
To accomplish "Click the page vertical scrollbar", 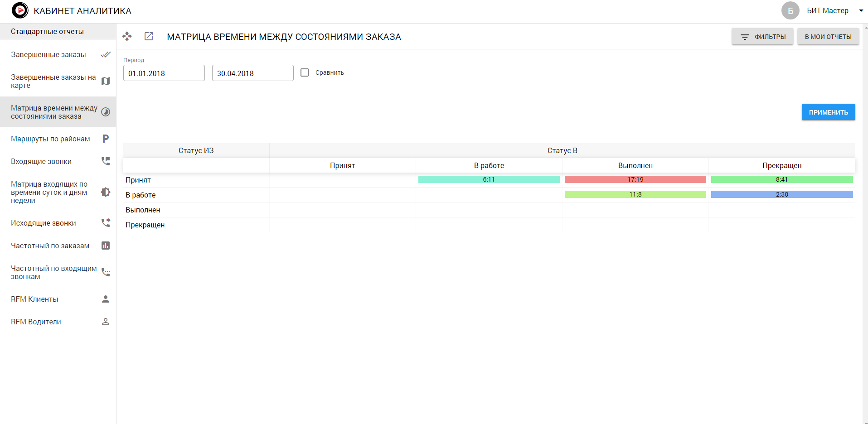I will coord(865,224).
